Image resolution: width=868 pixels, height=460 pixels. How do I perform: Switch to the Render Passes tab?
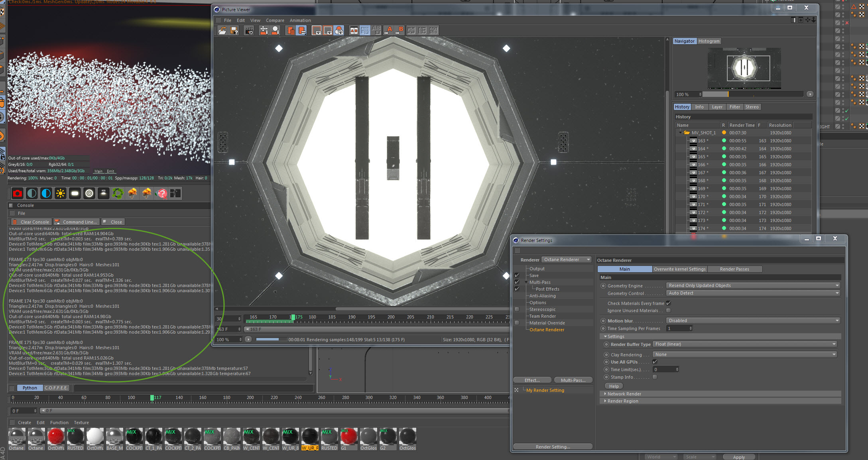click(734, 269)
